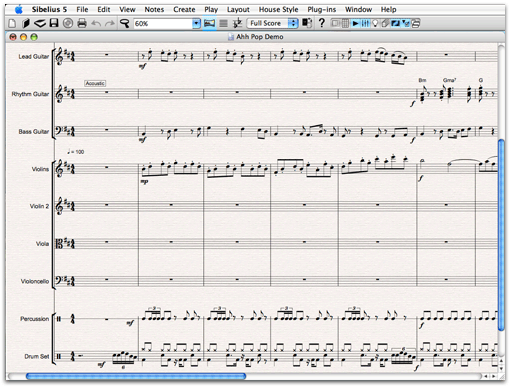
Task: Toggle the Parts window
Action: 385,23
